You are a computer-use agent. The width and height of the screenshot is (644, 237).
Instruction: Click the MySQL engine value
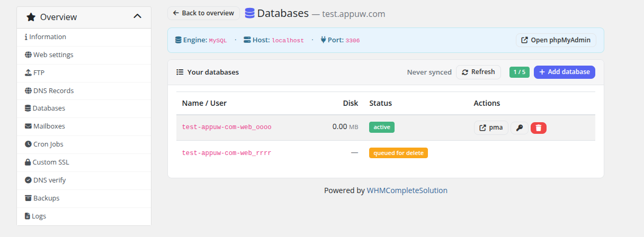(218, 41)
